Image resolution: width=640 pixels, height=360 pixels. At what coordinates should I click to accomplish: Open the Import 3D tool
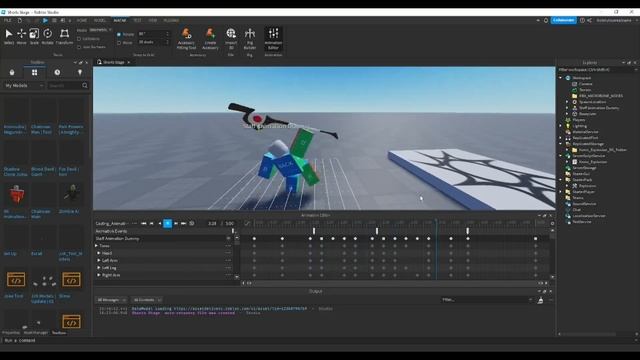click(x=231, y=38)
